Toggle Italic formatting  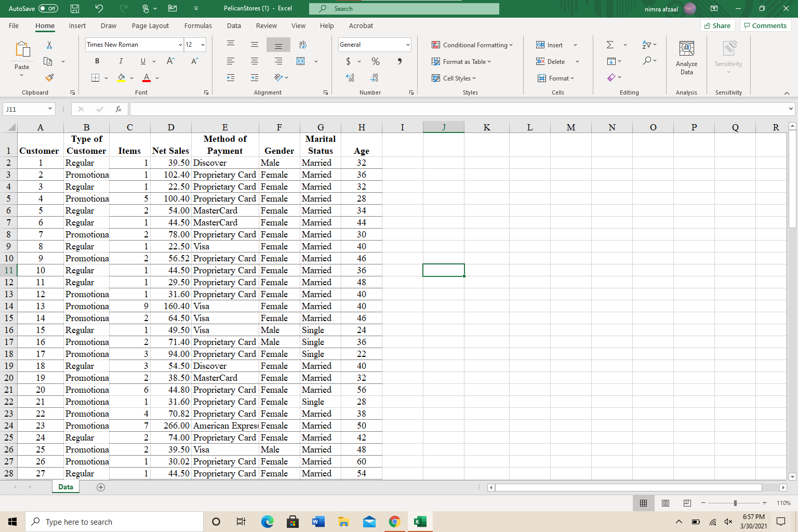121,61
